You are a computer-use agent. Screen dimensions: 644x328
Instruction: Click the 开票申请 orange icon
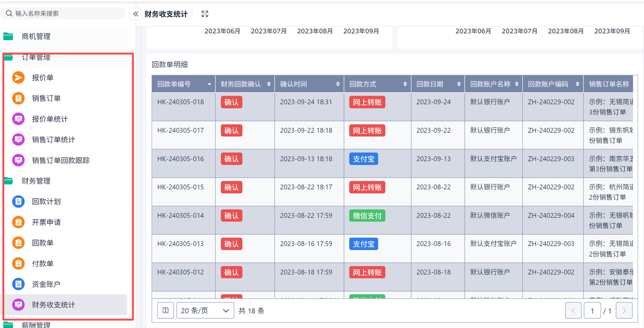point(18,222)
